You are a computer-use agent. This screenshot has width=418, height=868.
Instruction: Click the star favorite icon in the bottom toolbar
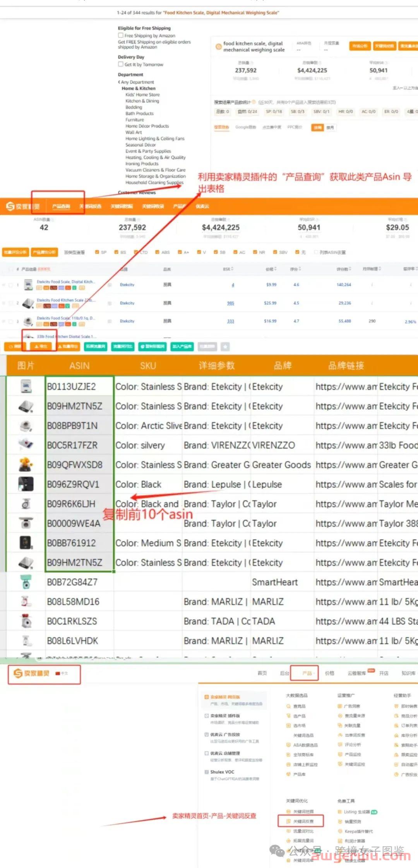pyautogui.click(x=225, y=346)
